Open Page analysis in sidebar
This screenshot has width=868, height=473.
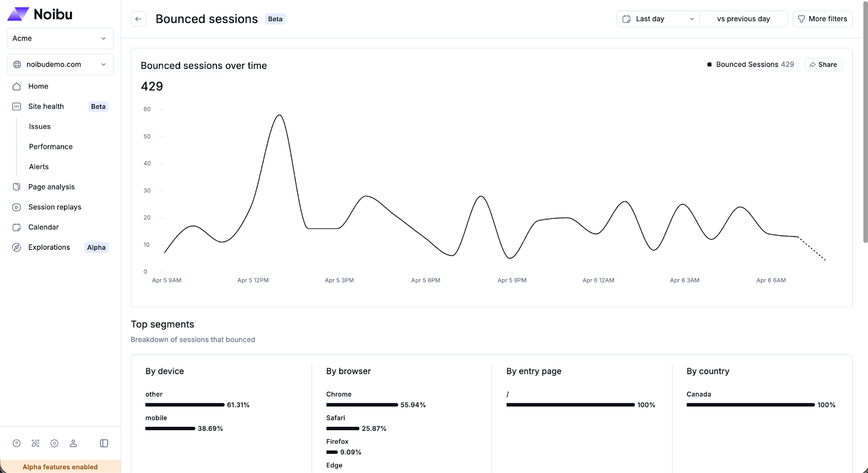(52, 187)
